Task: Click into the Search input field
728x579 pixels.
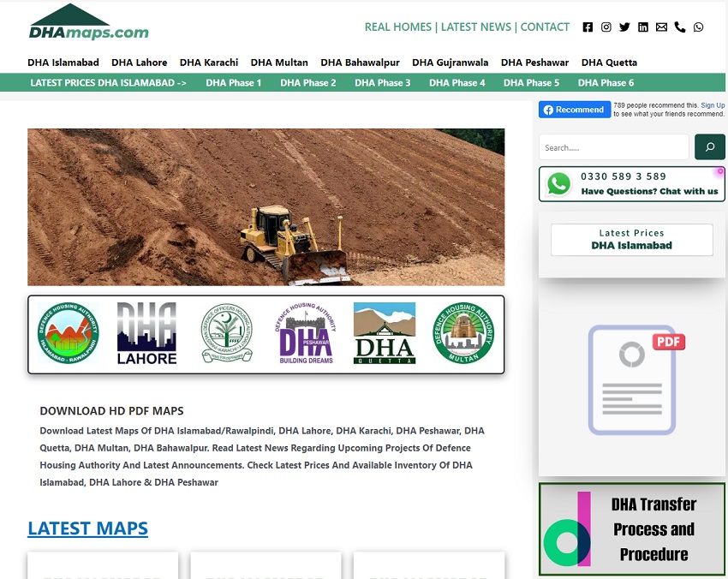Action: (x=613, y=147)
